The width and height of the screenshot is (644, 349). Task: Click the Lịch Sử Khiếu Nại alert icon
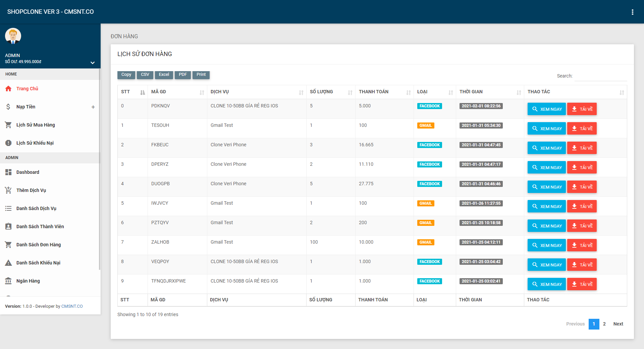tap(8, 143)
